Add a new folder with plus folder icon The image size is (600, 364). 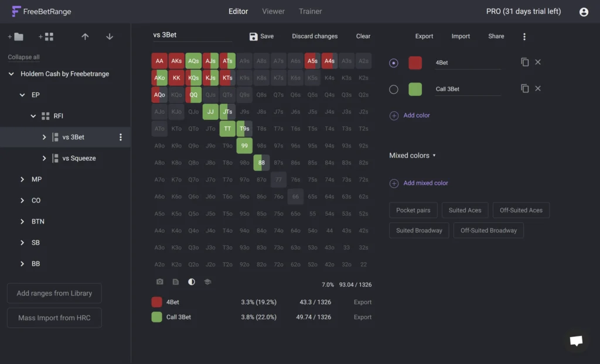(x=16, y=37)
